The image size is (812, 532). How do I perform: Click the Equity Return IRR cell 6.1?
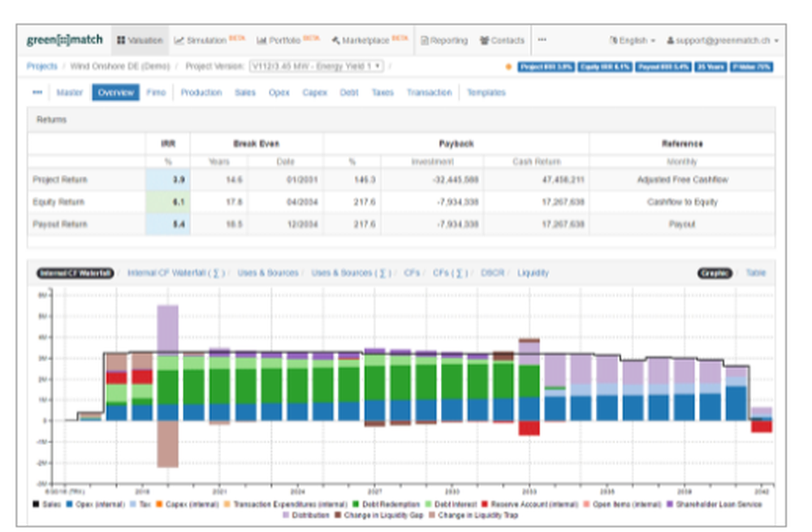[x=168, y=201]
